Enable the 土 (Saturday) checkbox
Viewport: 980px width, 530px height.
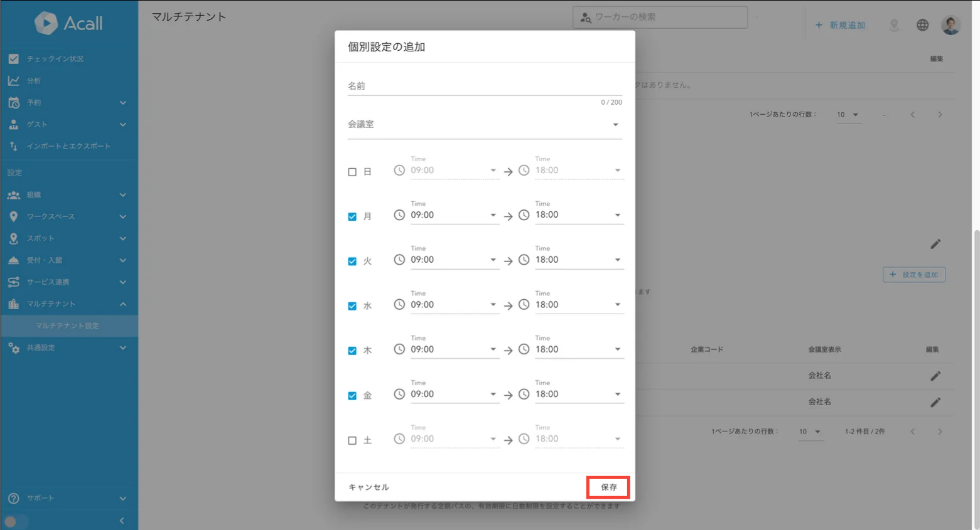352,440
